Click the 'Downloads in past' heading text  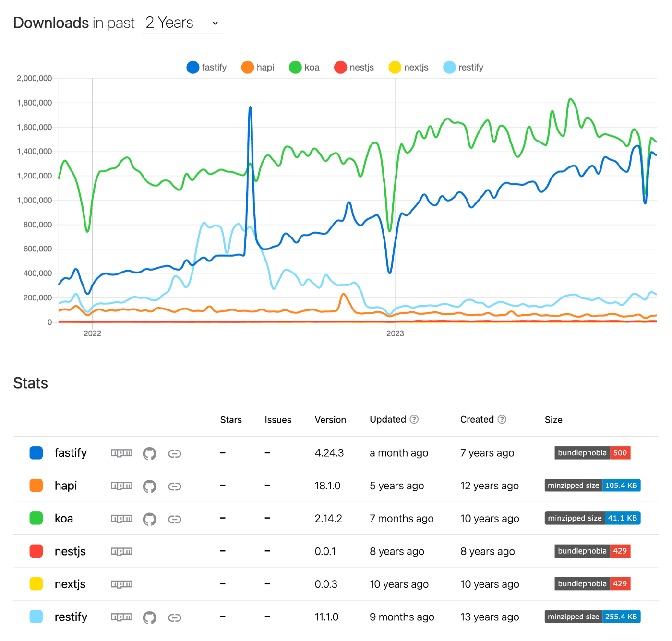pos(74,23)
